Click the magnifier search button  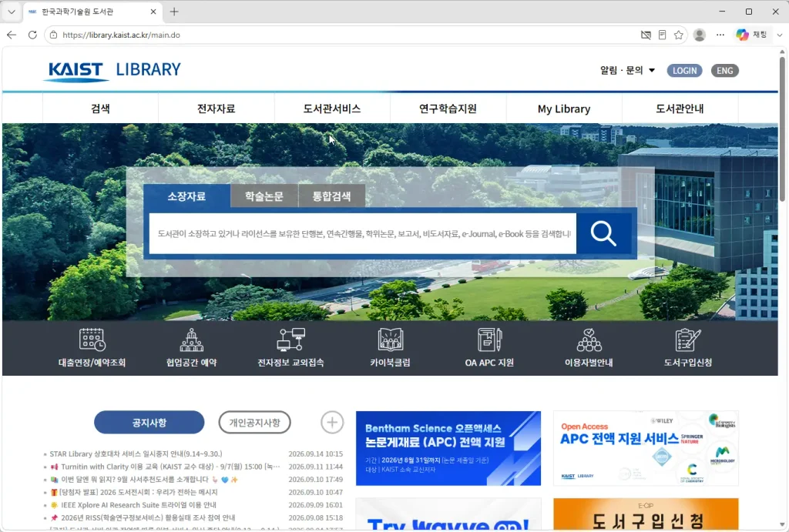604,233
